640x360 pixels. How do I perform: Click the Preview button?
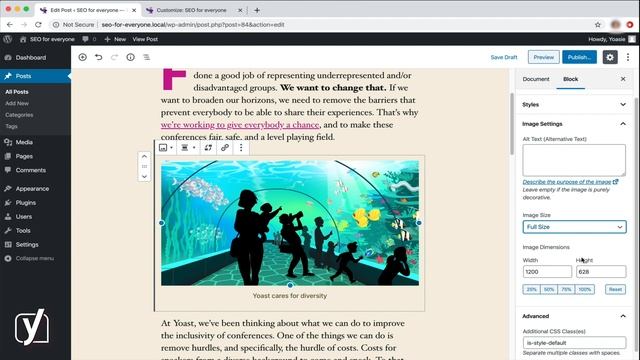(x=544, y=57)
